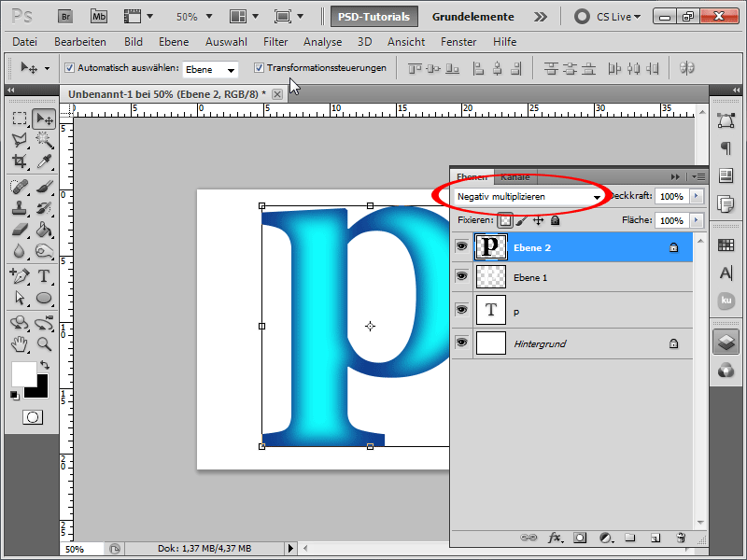Select the Eyedropper tool
Screen dimensions: 747x560
point(44,161)
